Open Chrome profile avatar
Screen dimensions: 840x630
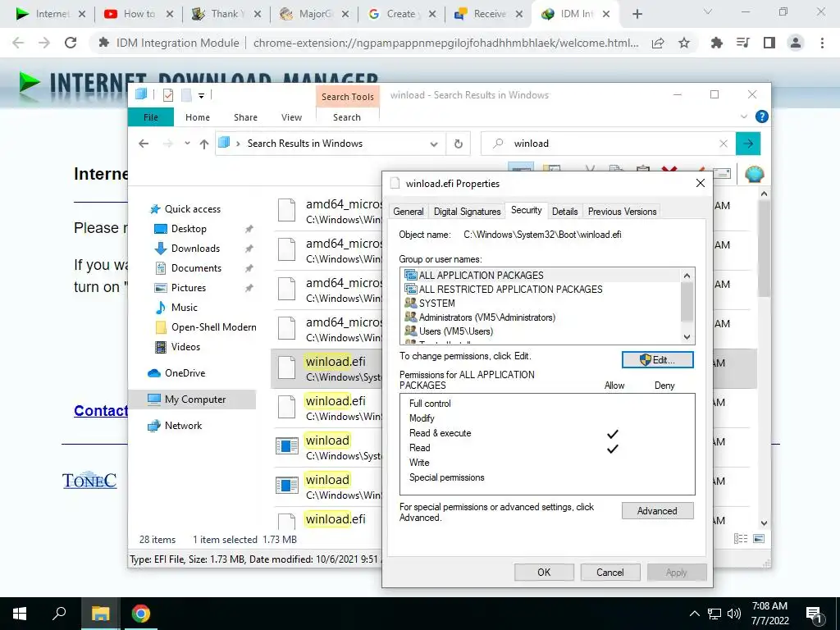[x=796, y=43]
